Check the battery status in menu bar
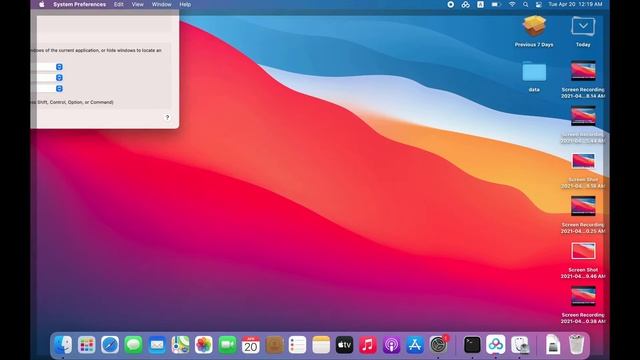 pos(496,4)
